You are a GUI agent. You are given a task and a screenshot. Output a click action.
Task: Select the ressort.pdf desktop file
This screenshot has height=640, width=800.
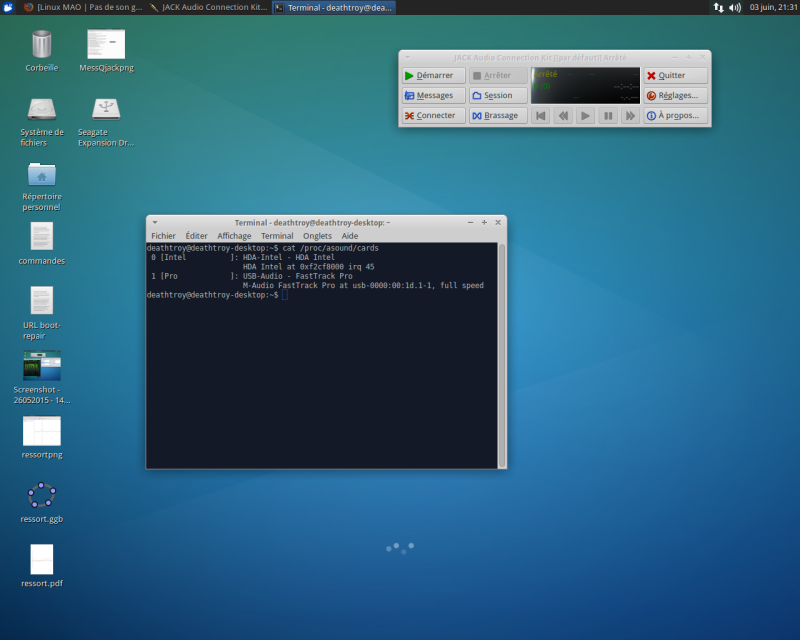[42, 559]
